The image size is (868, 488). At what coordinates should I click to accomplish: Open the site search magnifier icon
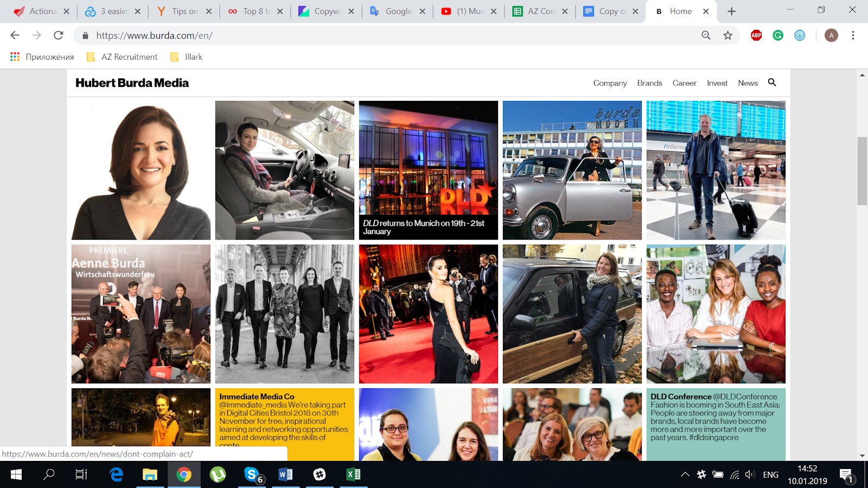772,82
